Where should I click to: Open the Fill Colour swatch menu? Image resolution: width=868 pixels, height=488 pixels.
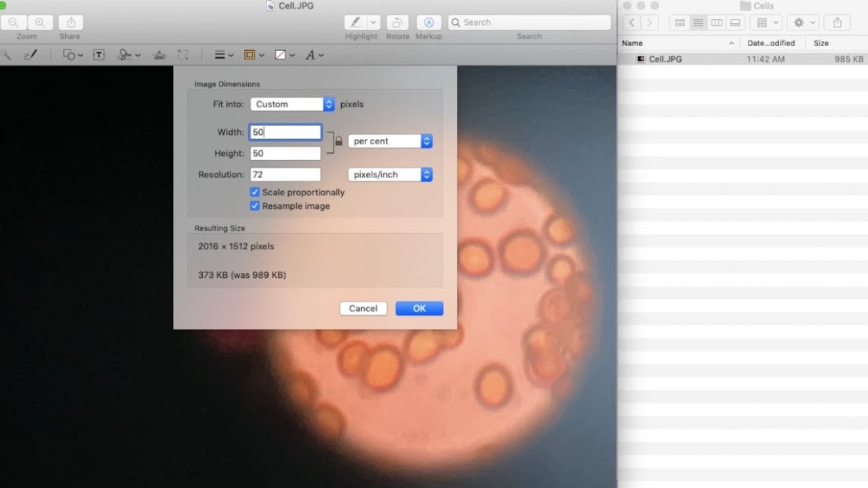[285, 55]
